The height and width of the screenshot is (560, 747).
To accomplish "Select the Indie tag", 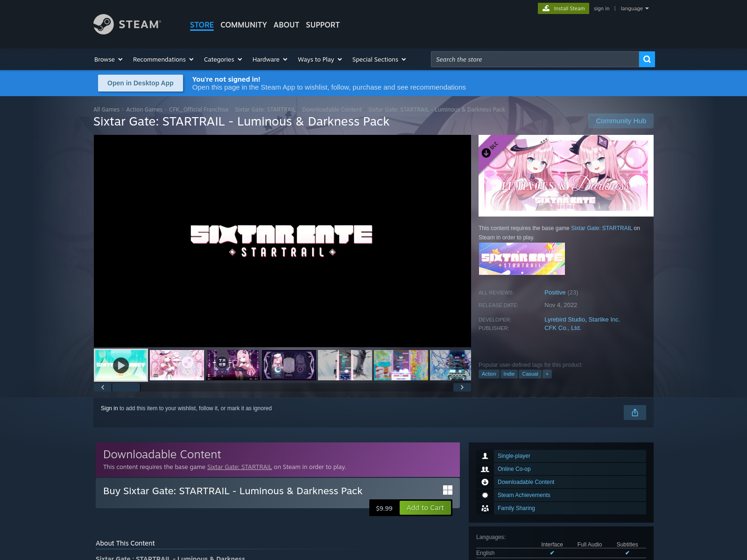I will 509,374.
